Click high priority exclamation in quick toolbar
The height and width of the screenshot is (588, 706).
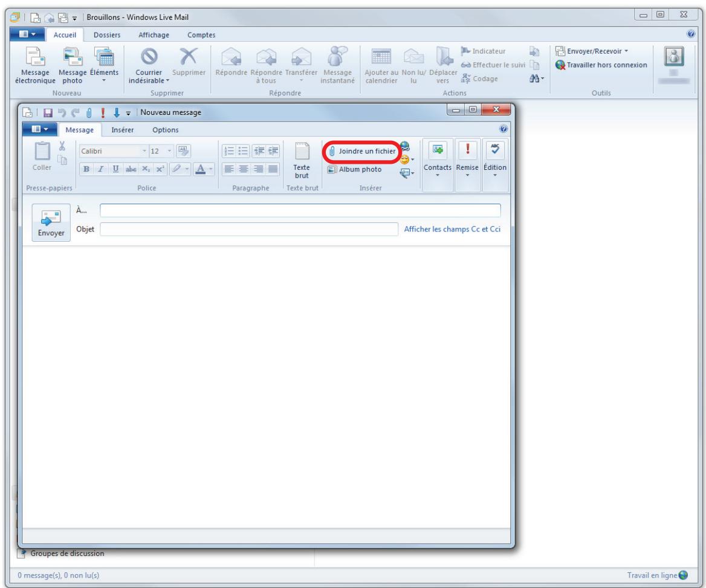[x=103, y=112]
